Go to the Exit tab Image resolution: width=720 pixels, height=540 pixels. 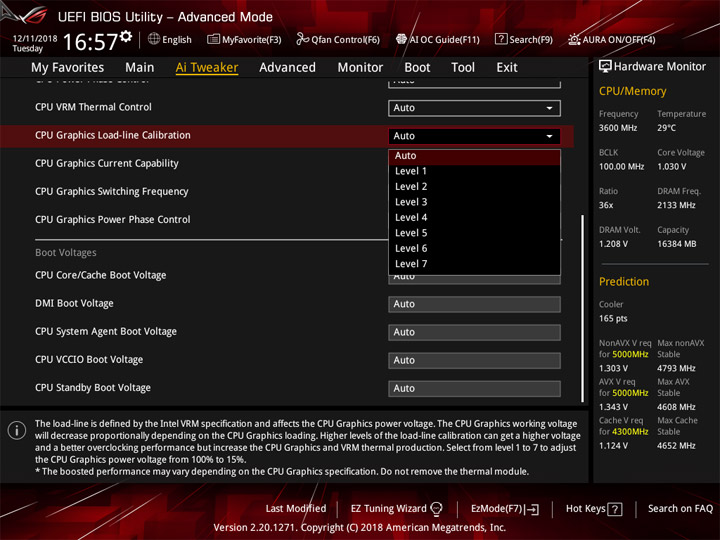506,68
